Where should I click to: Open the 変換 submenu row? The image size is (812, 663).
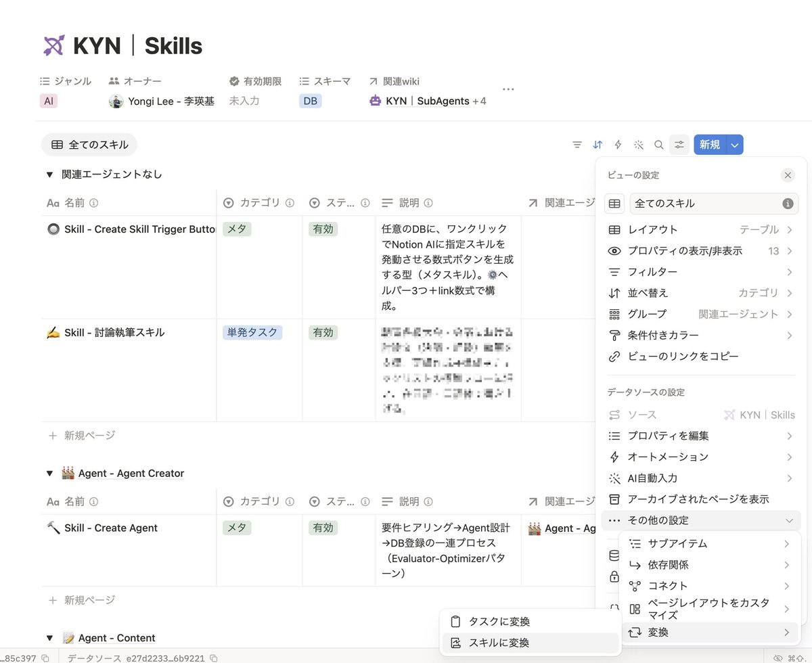[x=710, y=633]
